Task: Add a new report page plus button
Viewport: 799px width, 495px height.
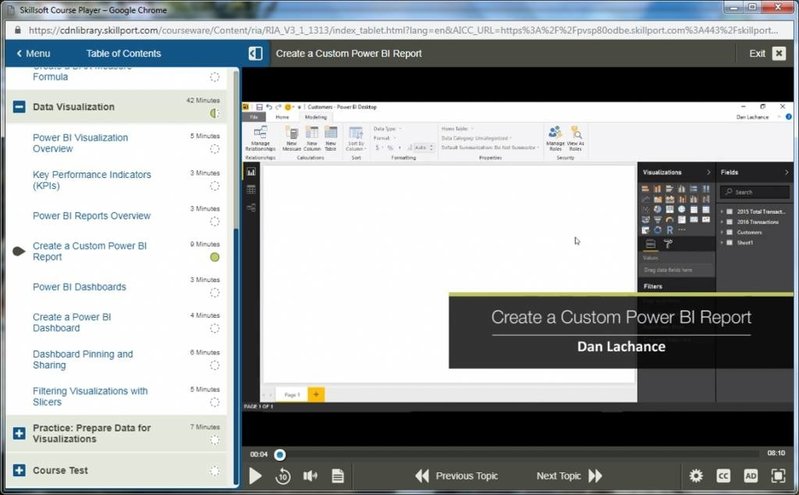Action: click(316, 394)
